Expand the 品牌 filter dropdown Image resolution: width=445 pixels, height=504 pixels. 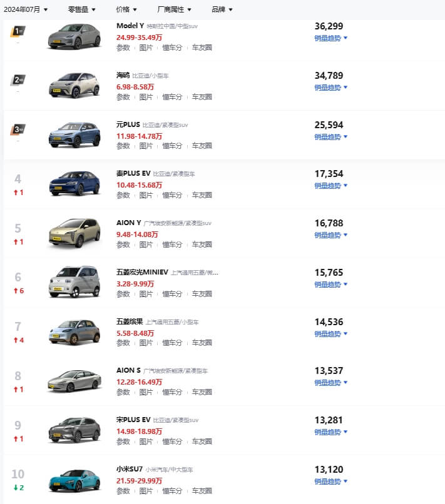[222, 9]
